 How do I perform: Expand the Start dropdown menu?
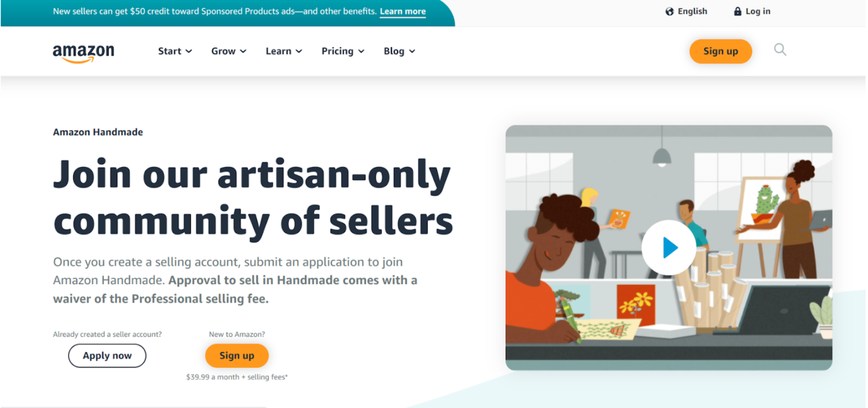[x=175, y=51]
